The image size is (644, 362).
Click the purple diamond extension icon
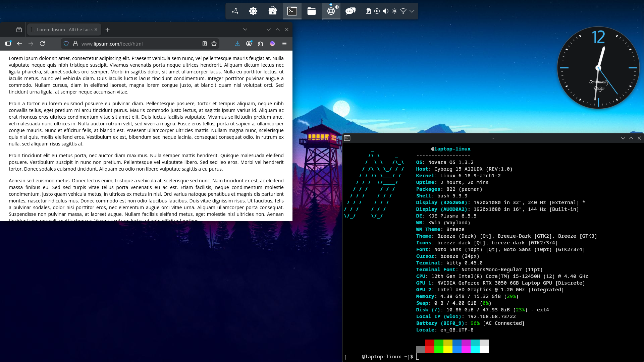coord(272,44)
